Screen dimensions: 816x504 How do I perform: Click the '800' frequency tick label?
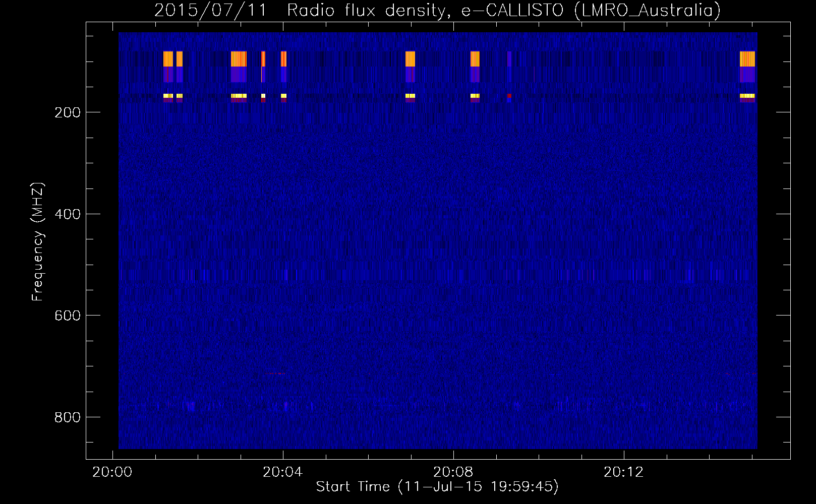pyautogui.click(x=68, y=417)
